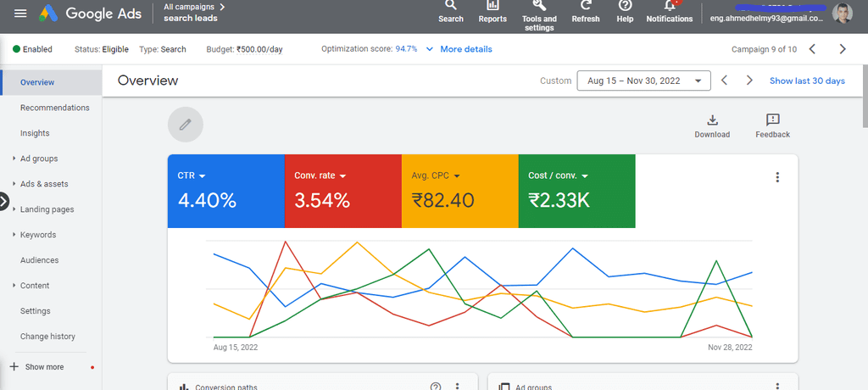Viewport: 868px width, 390px height.
Task: Click the Aug 15, 2022 axis label
Action: [236, 348]
